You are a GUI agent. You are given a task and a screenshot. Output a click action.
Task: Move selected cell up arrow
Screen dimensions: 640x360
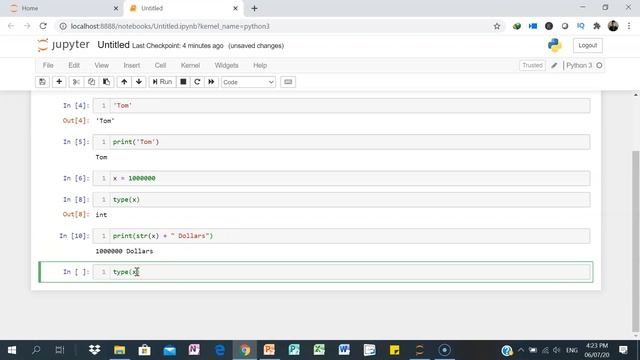(124, 82)
